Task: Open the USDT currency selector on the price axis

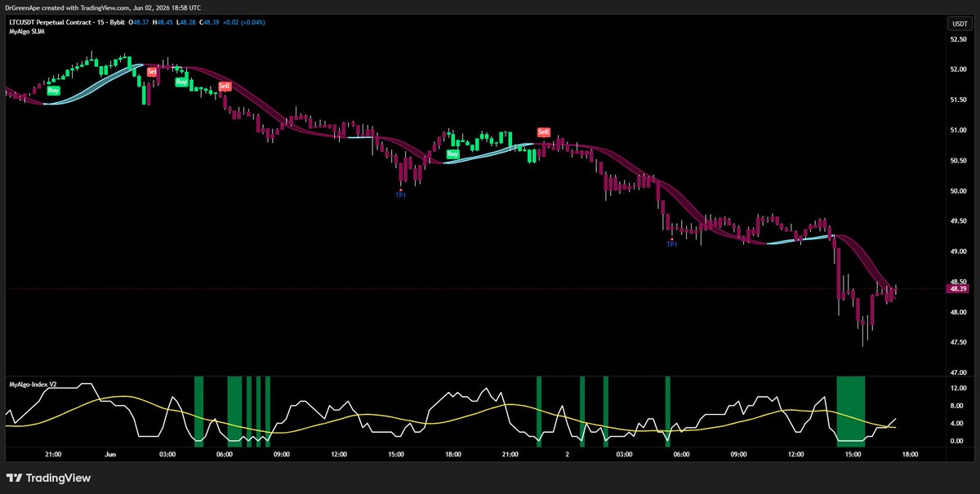Action: coord(959,24)
